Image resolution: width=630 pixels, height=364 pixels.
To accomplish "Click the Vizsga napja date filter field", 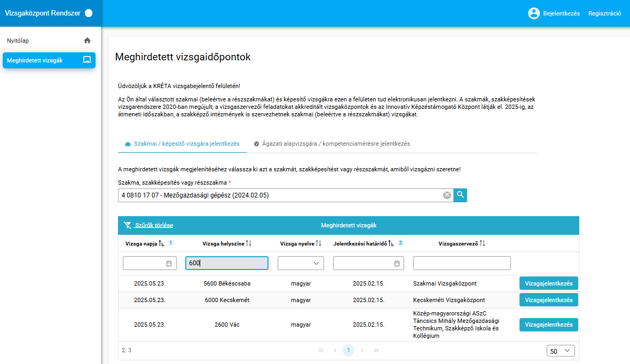I will point(149,263).
